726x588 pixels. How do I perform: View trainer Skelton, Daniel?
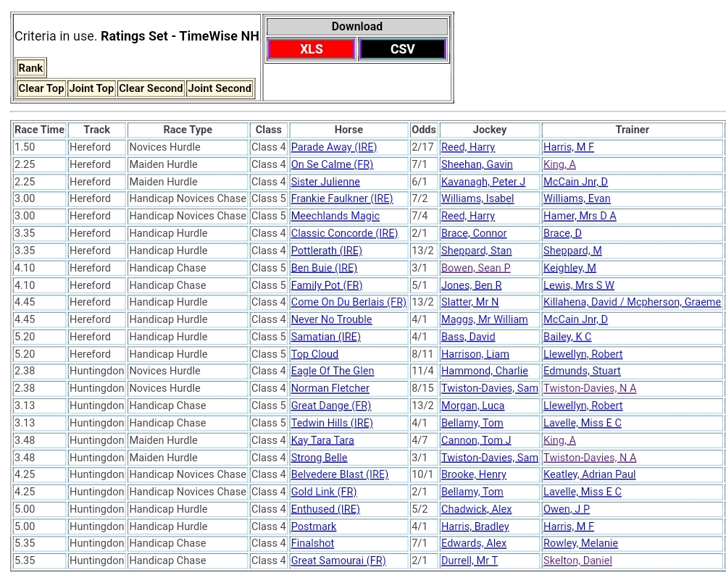click(577, 560)
